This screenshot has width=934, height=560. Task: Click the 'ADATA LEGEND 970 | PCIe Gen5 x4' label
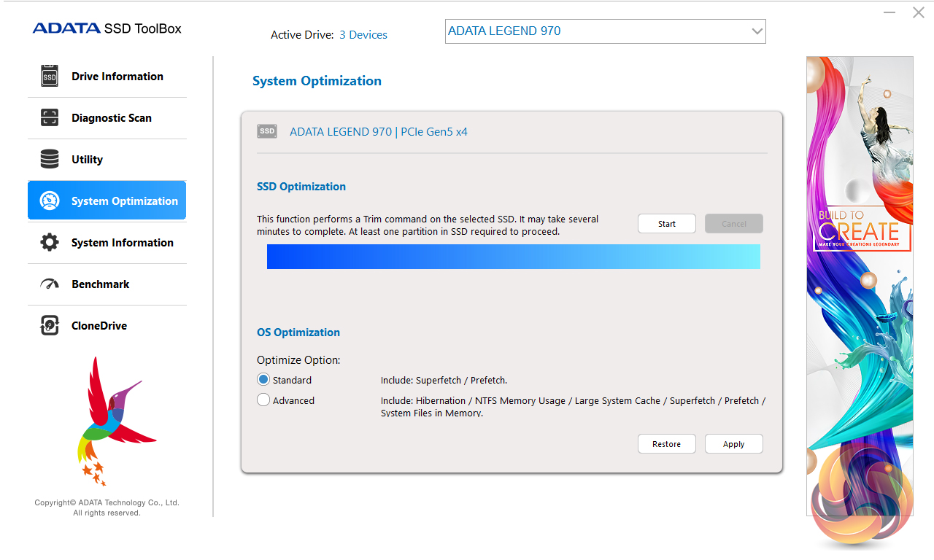coord(379,132)
